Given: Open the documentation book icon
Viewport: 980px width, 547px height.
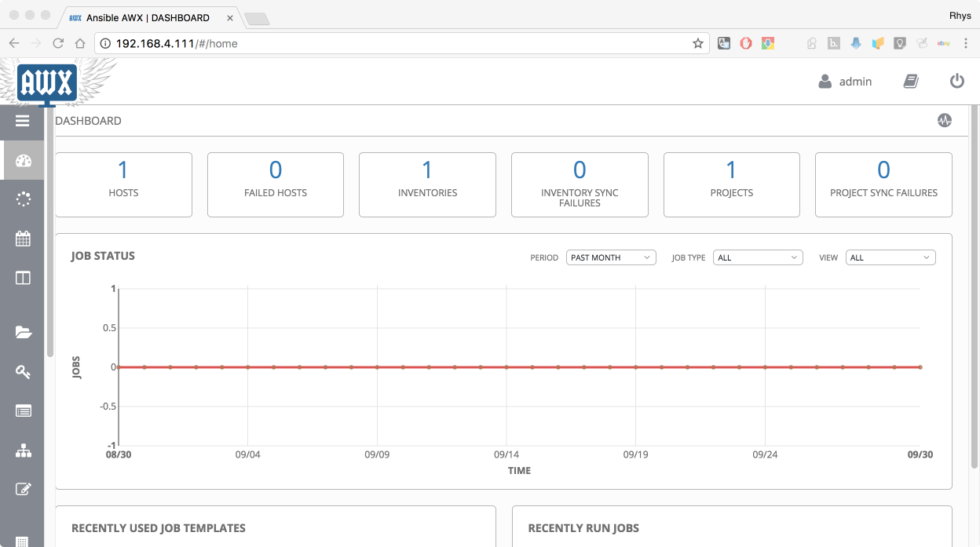Looking at the screenshot, I should (910, 82).
